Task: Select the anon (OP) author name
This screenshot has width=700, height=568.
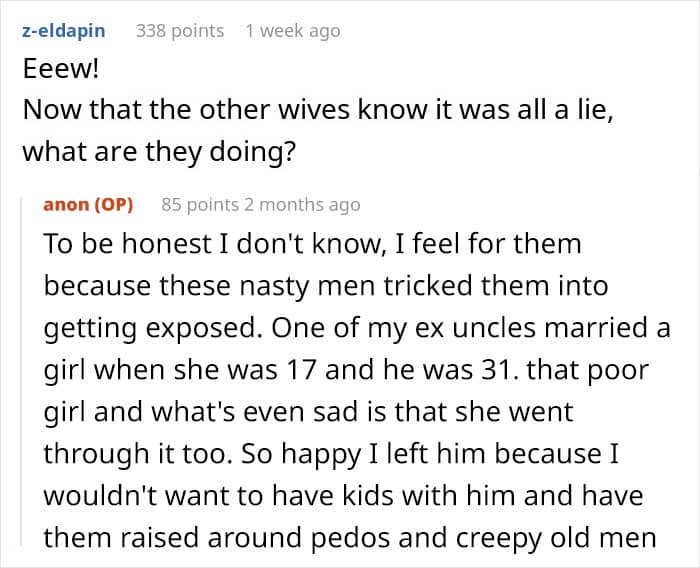Action: coord(88,205)
